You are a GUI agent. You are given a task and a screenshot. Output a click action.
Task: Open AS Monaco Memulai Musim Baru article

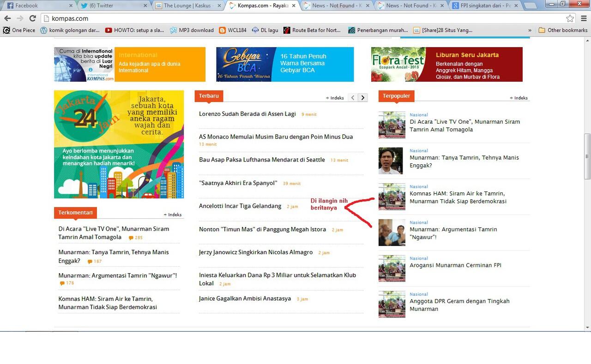point(276,137)
